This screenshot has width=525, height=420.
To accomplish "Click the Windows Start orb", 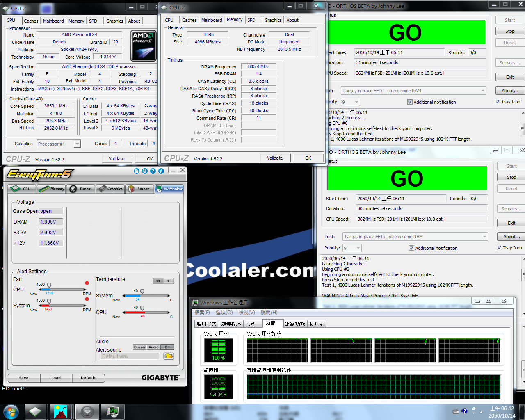I will (x=11, y=411).
